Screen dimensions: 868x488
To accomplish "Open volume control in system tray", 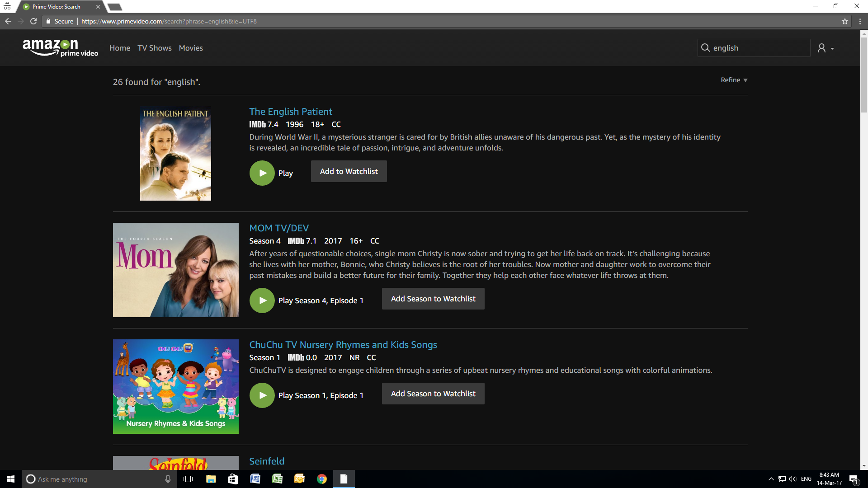I will pos(793,479).
